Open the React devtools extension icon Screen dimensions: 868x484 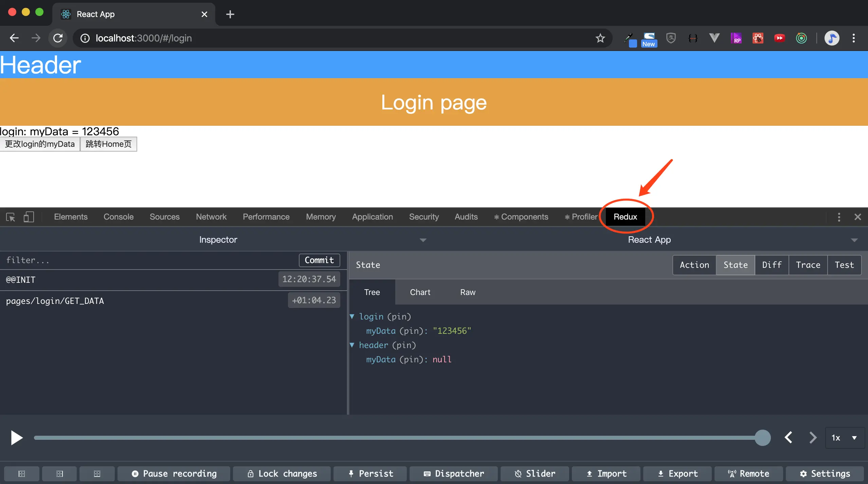[758, 38]
